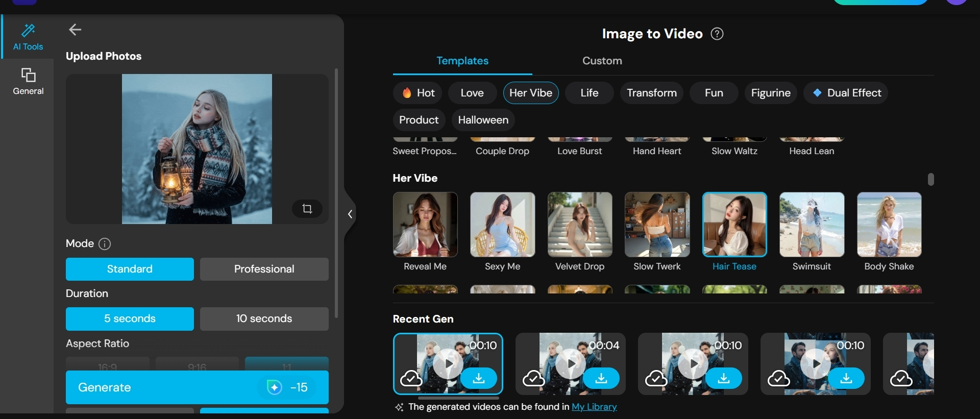Play the third Recent Gen video
980x419 pixels.
coord(693,363)
